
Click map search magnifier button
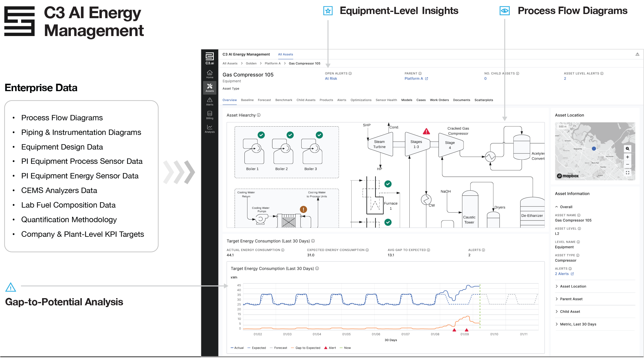coord(627,149)
